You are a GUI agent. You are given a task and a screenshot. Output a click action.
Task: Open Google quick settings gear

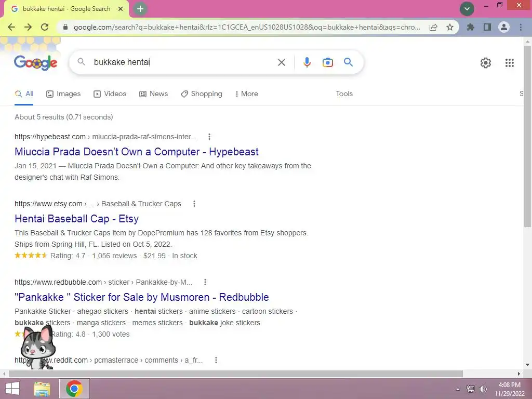tap(486, 63)
